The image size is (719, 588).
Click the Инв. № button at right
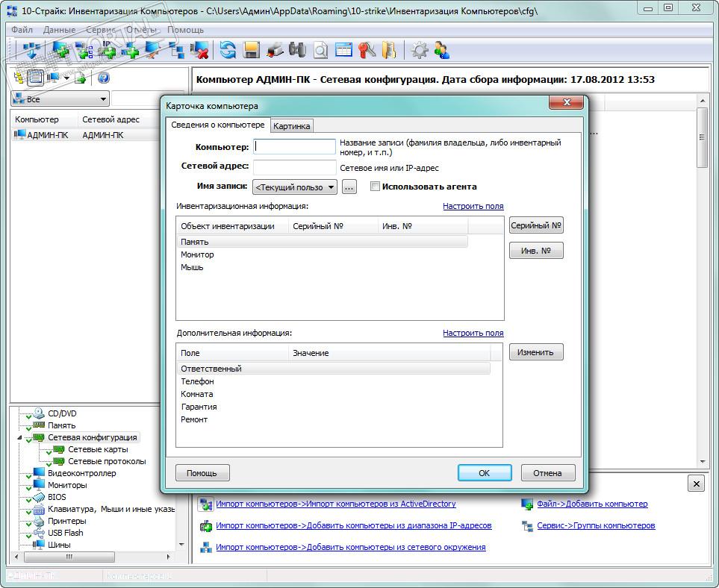coord(536,251)
